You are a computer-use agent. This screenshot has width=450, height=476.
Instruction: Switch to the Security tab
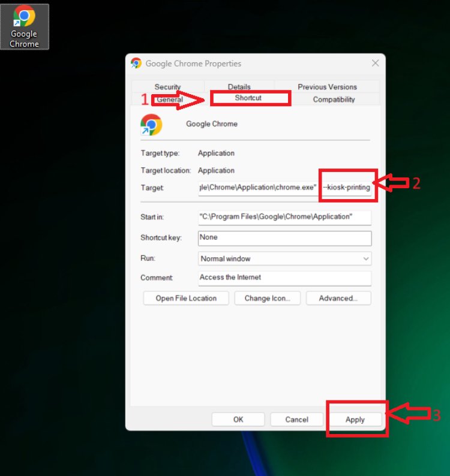click(167, 87)
